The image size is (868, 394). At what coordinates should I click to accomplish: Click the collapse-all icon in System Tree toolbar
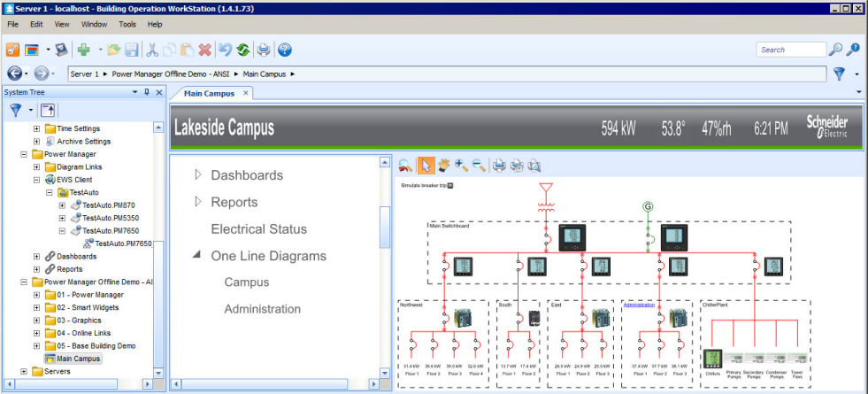pyautogui.click(x=48, y=111)
